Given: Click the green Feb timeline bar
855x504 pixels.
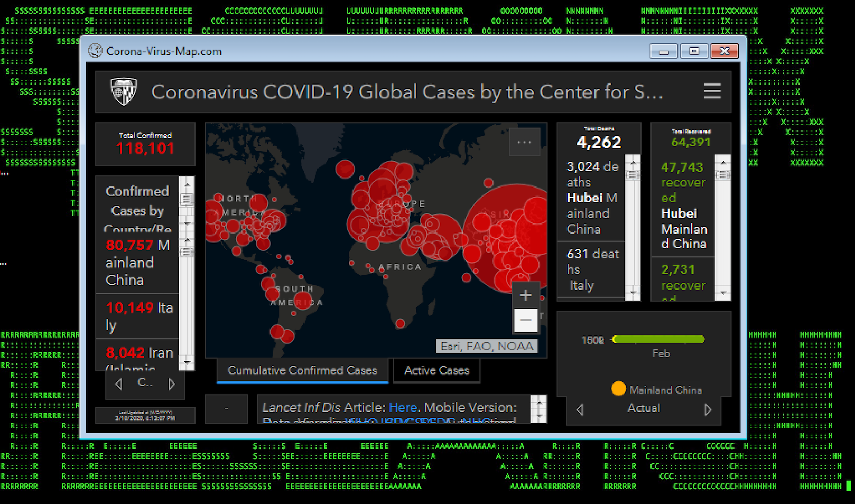Looking at the screenshot, I should pyautogui.click(x=658, y=339).
